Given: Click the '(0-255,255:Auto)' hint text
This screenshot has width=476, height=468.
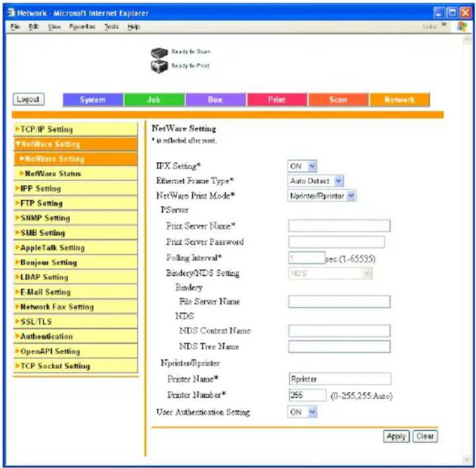Looking at the screenshot, I should click(x=361, y=396).
